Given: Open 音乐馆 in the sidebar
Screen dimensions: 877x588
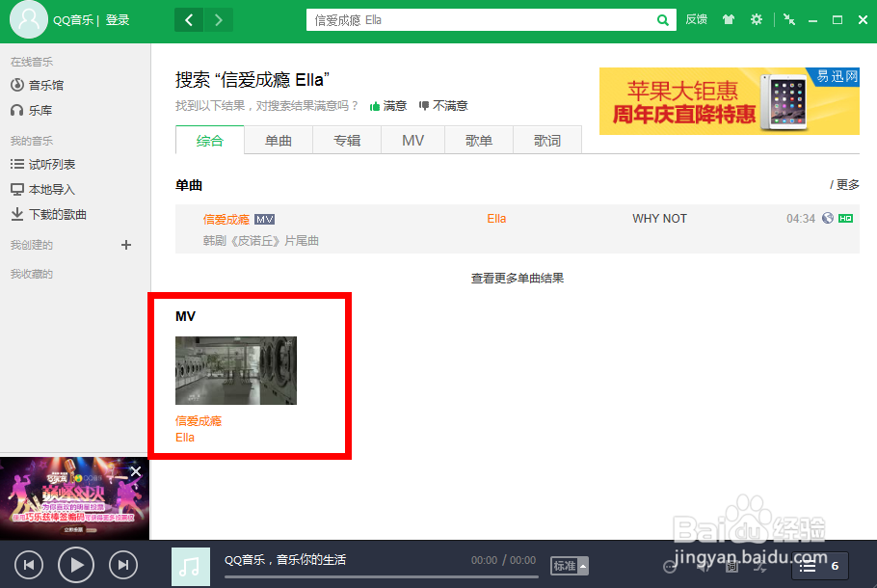Looking at the screenshot, I should (x=46, y=85).
